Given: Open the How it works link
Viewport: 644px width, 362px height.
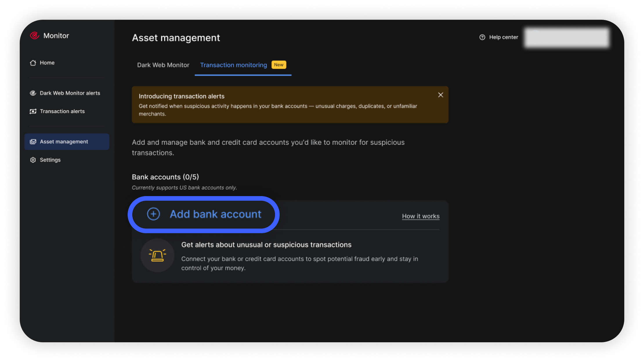Looking at the screenshot, I should point(421,216).
